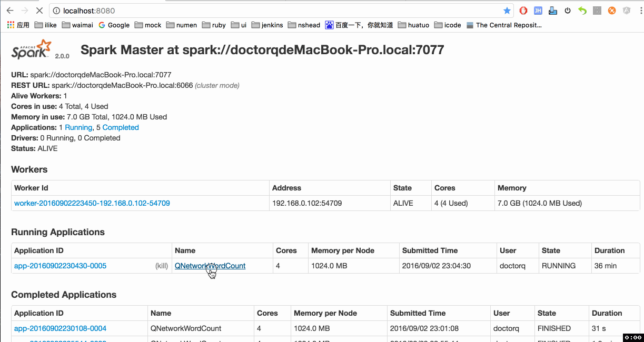Open the nshead bookmark folder
This screenshot has width=644, height=342.
tap(304, 25)
